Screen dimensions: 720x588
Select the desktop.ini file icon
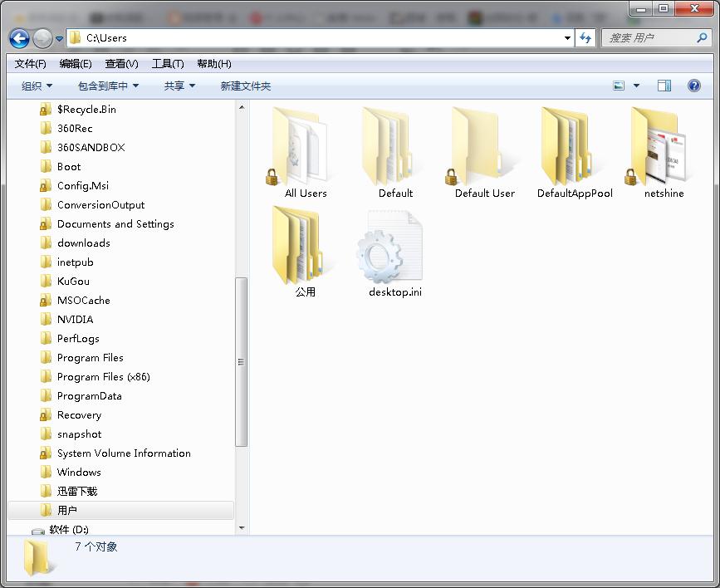pos(389,246)
